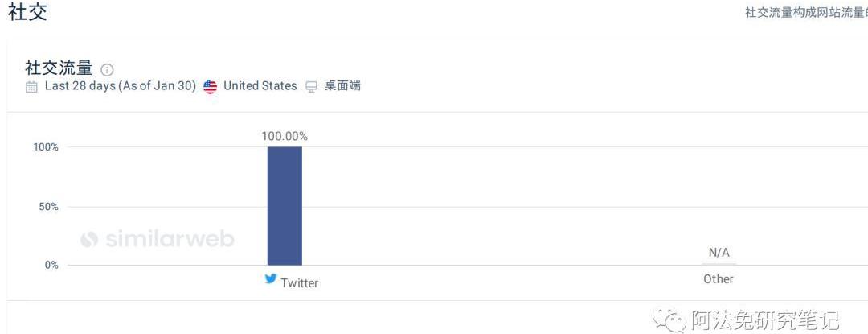Select the blue Twitter bar in chart

coord(285,206)
